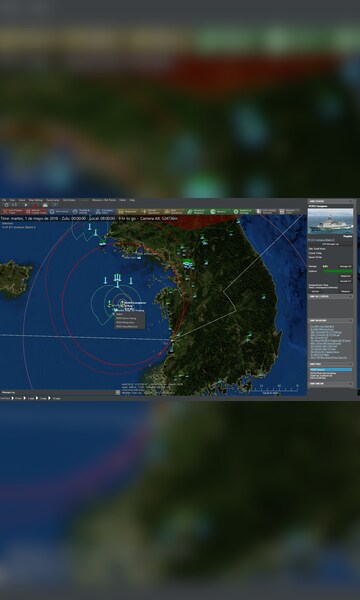The width and height of the screenshot is (360, 600).
Task: Expand the Unit EMCON panel header
Action: 331,383
